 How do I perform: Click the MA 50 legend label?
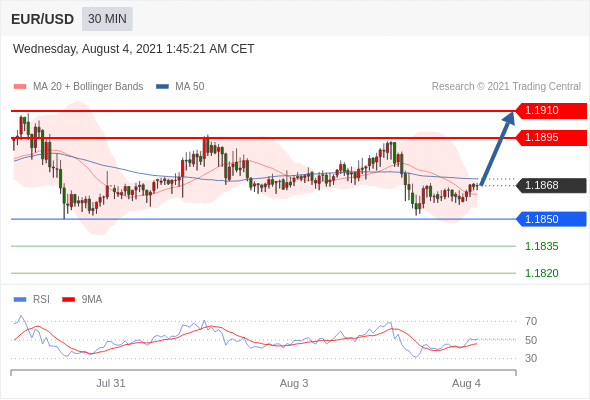click(x=190, y=87)
